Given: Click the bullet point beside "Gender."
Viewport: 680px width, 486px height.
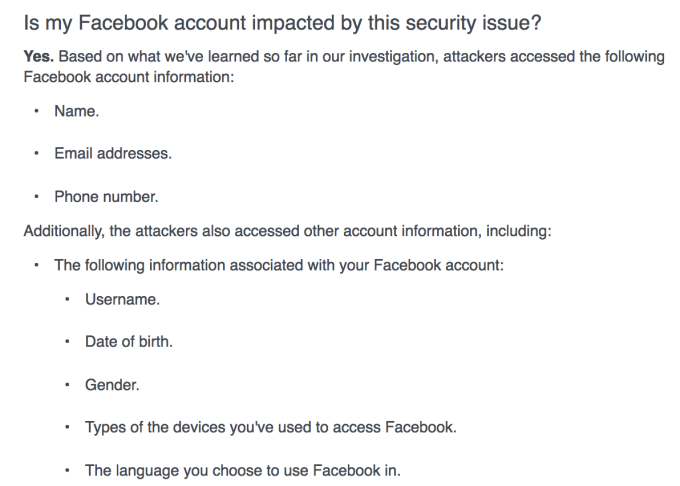Looking at the screenshot, I should (66, 385).
